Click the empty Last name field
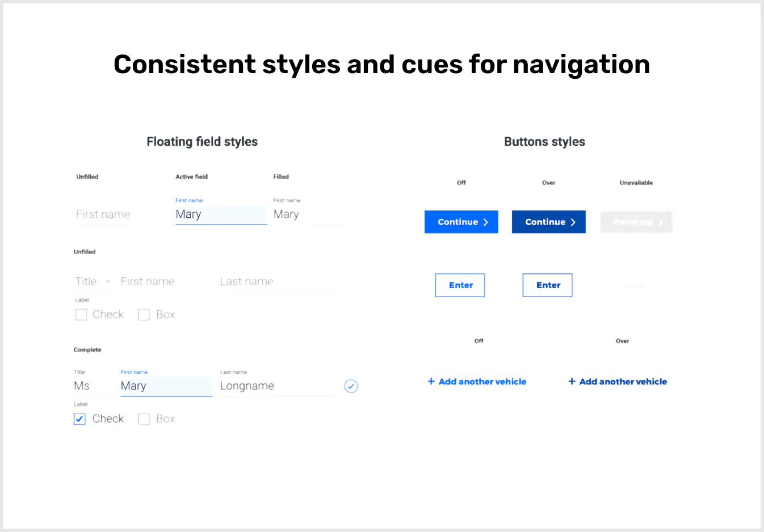Viewport: 764px width, 532px height. tap(278, 282)
